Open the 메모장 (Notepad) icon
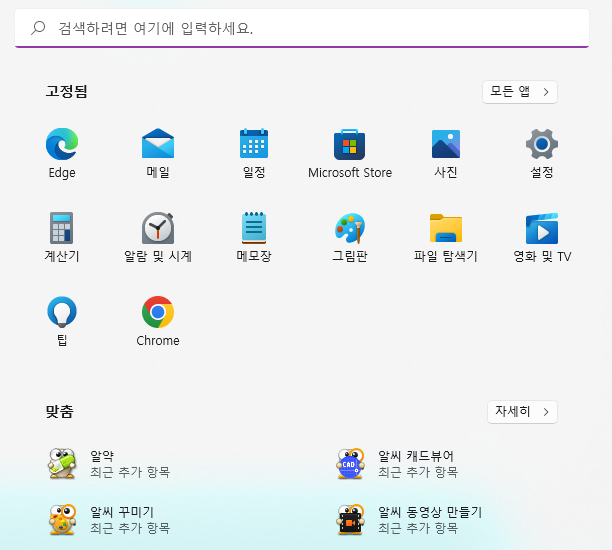This screenshot has width=612, height=550. point(254,228)
